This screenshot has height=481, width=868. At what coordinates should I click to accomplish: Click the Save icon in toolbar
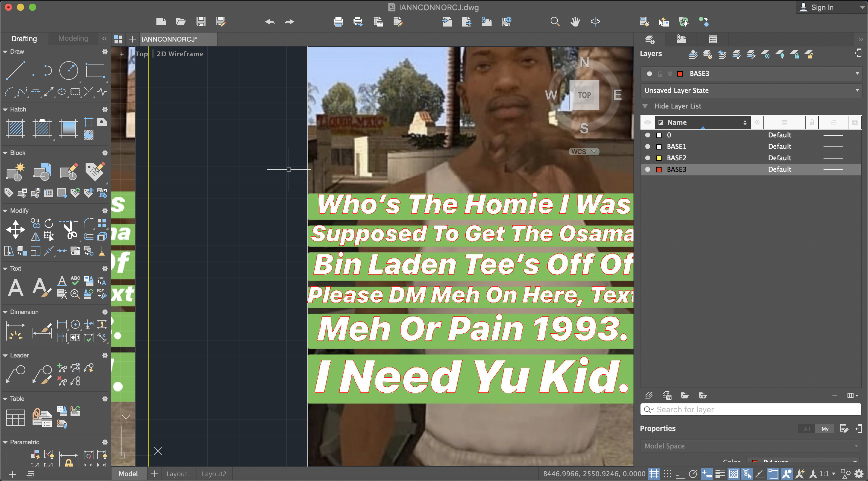[201, 22]
